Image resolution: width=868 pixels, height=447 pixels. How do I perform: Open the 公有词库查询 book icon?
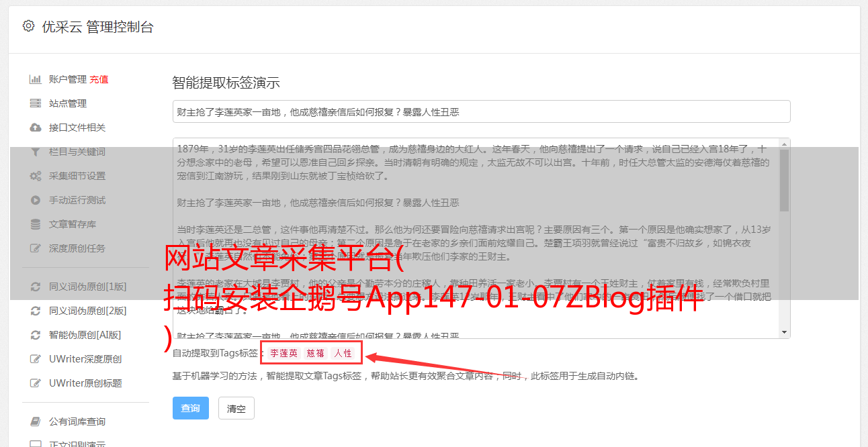(x=36, y=421)
